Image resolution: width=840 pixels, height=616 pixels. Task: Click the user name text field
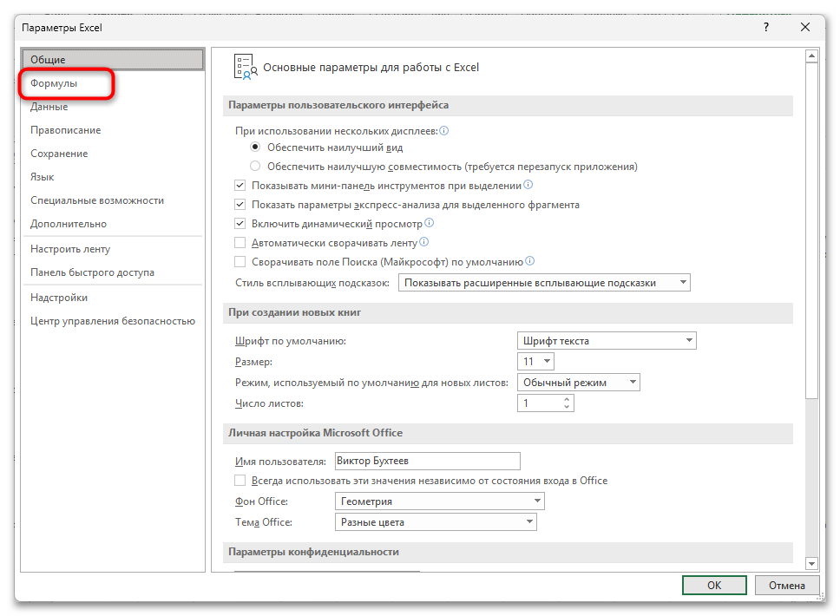[x=427, y=462]
